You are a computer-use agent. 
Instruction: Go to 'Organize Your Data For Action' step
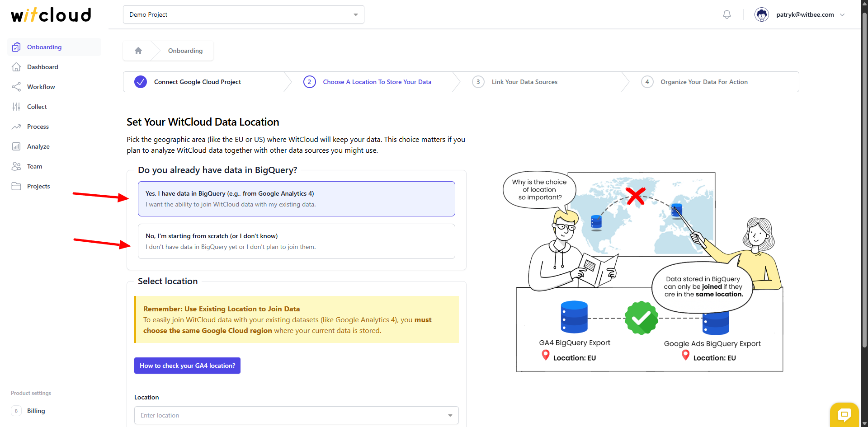704,82
